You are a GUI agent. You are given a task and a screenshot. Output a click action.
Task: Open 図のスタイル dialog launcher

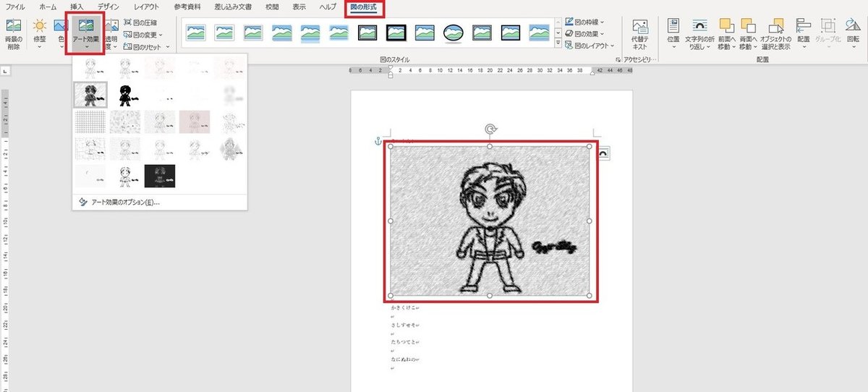click(x=618, y=60)
